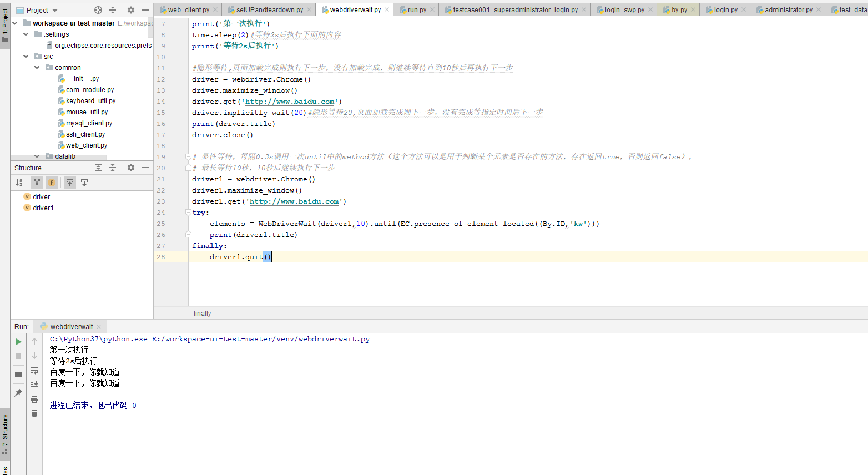The height and width of the screenshot is (475, 868).
Task: Place cursor after driver1.quit() on line 28
Action: [272, 257]
